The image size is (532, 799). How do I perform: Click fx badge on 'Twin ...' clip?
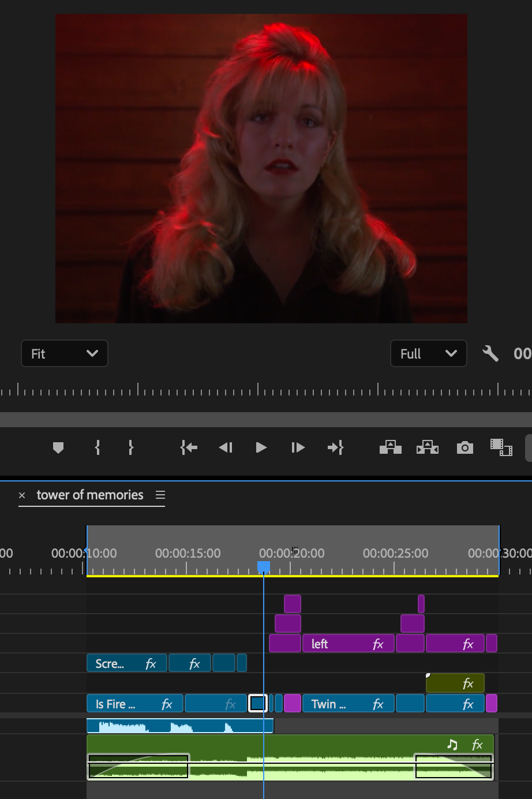[x=378, y=704]
